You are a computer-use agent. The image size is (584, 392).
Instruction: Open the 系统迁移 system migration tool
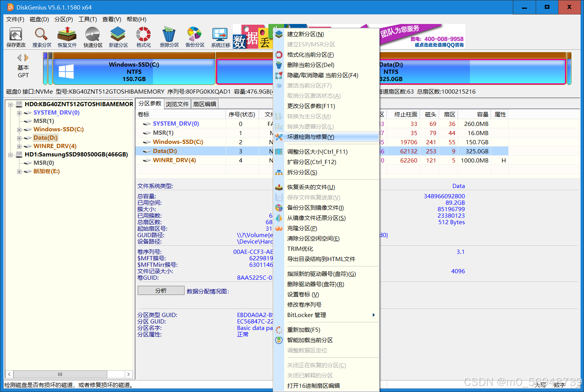tap(221, 37)
